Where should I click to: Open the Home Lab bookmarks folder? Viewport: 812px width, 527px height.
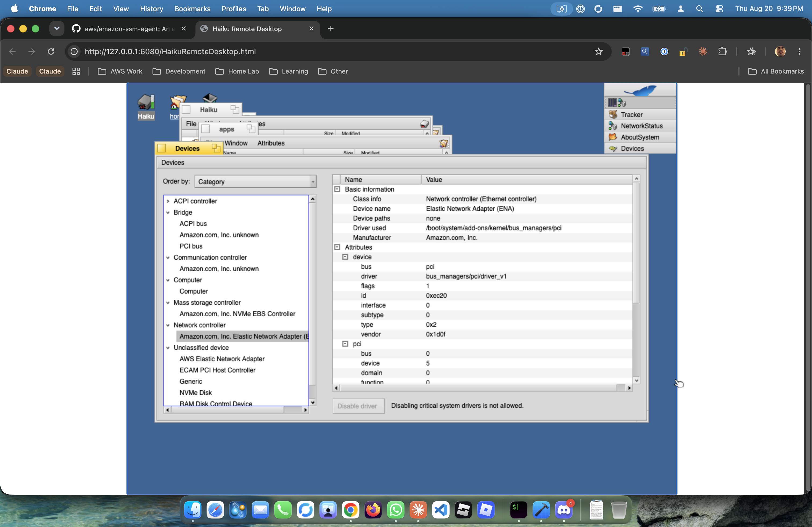pyautogui.click(x=237, y=71)
